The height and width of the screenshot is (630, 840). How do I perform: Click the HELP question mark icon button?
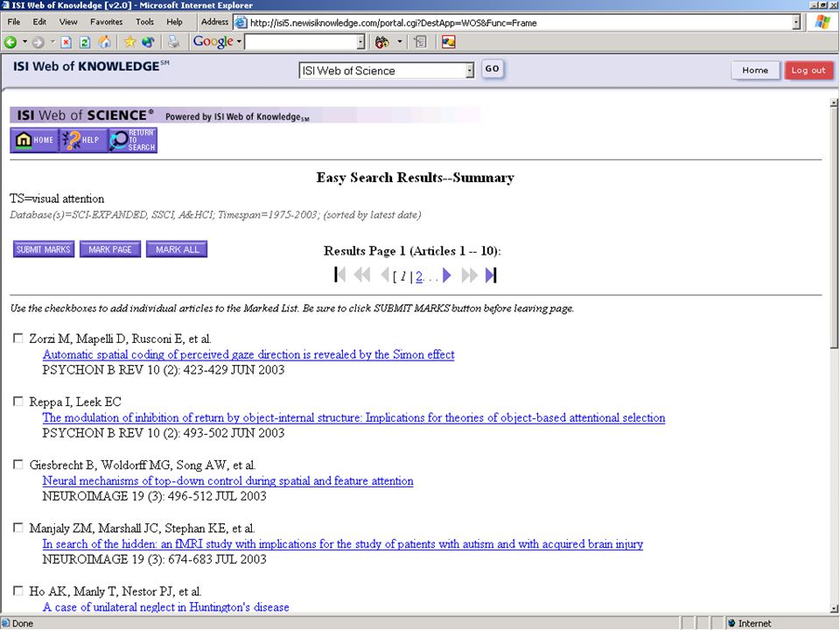[x=83, y=140]
